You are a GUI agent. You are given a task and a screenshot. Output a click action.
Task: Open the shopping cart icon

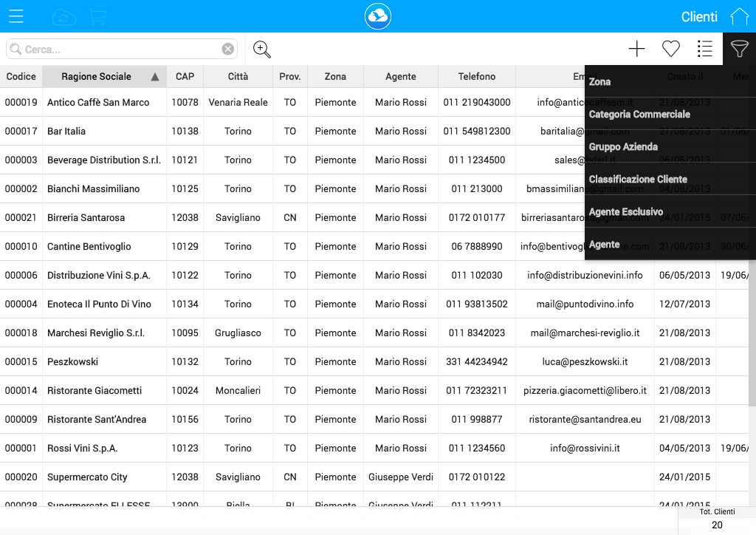coord(97,17)
